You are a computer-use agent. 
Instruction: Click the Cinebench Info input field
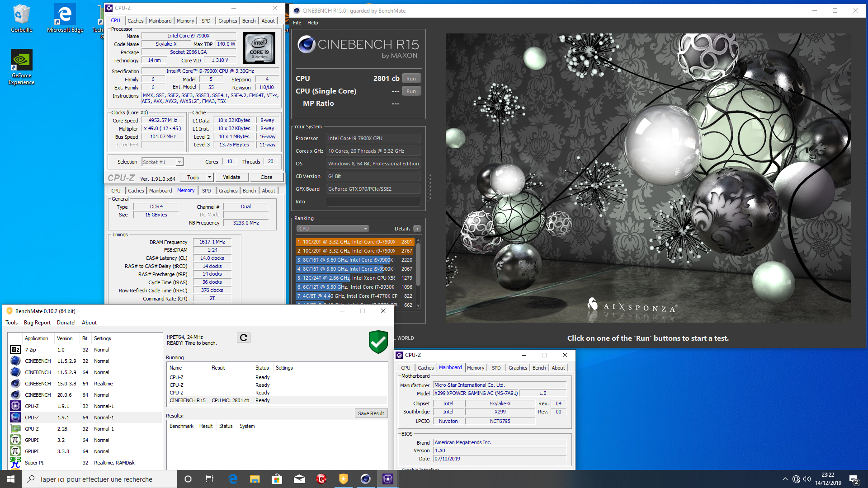coord(373,202)
